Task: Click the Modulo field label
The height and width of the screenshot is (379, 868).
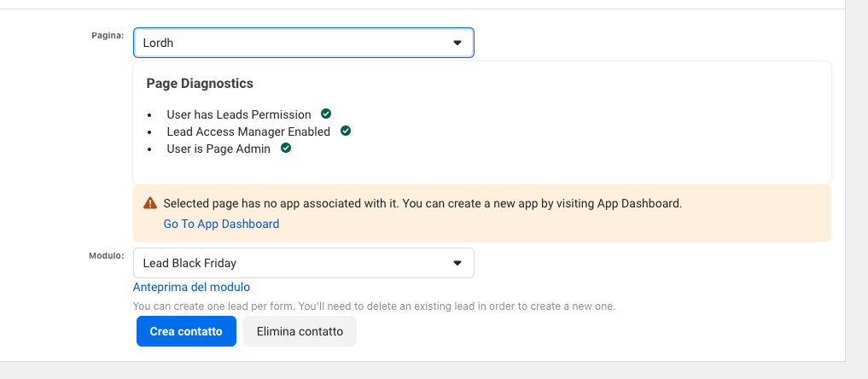Action: (107, 255)
